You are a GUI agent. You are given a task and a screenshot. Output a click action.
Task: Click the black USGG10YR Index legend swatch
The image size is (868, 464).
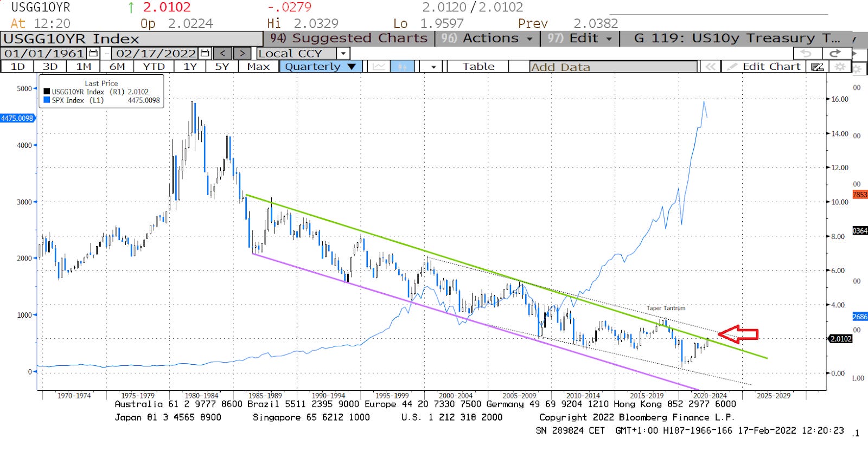click(x=47, y=92)
